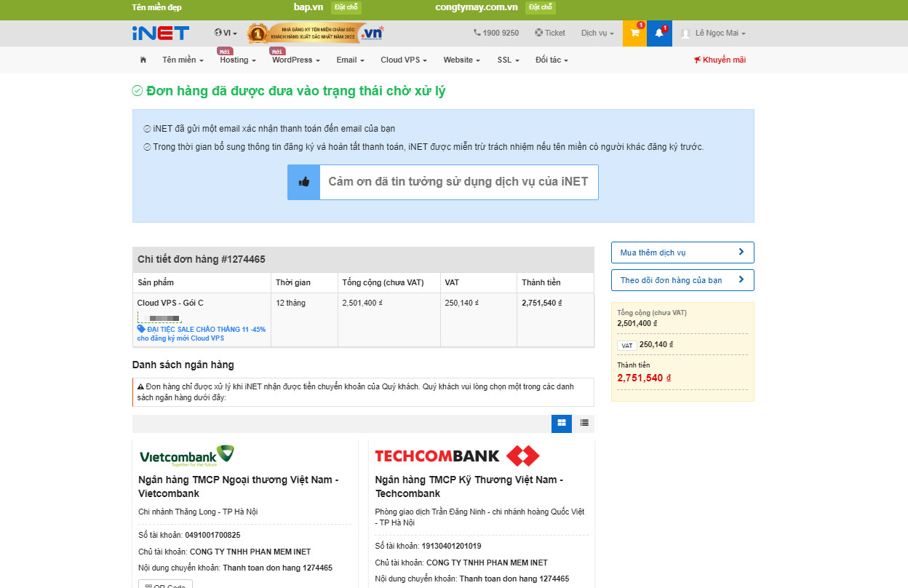Open the Đối tác menu
The width and height of the screenshot is (908, 588).
[x=551, y=60]
